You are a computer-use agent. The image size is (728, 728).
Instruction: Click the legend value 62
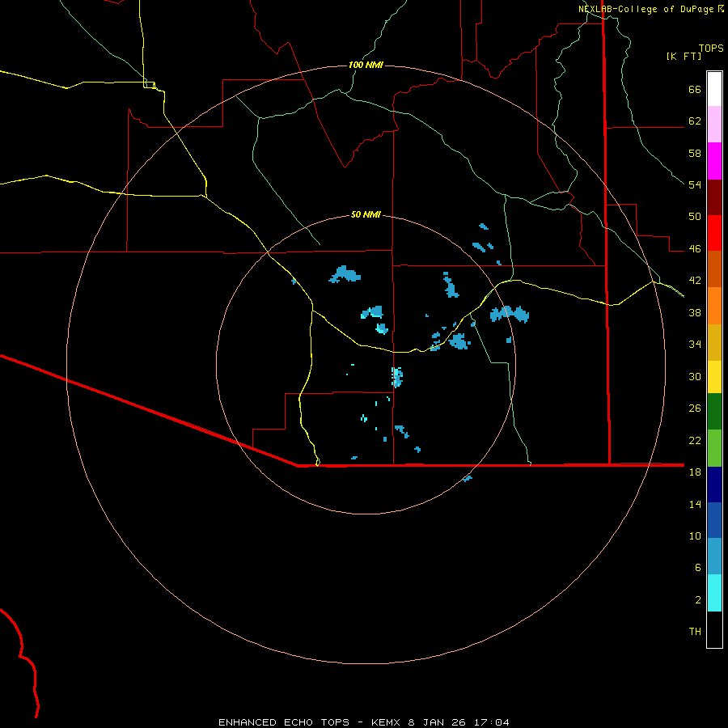695,121
